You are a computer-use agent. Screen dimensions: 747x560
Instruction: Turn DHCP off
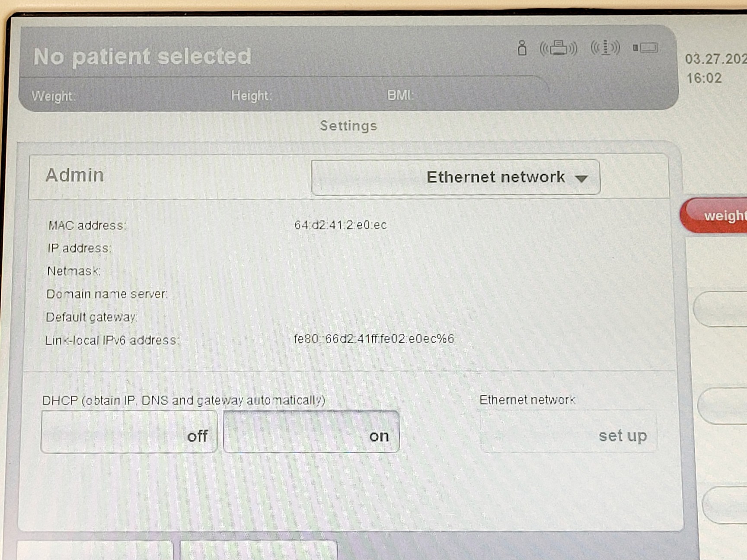(129, 433)
